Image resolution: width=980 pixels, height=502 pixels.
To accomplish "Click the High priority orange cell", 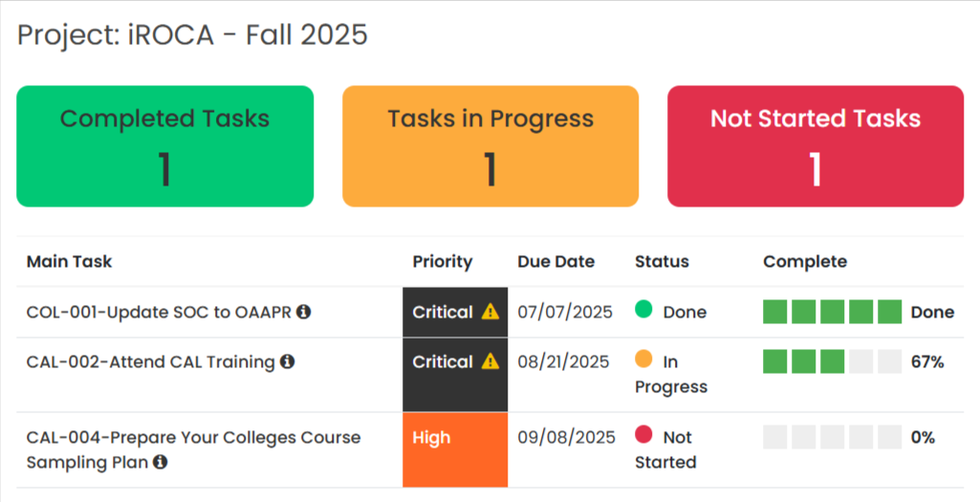I will [455, 449].
